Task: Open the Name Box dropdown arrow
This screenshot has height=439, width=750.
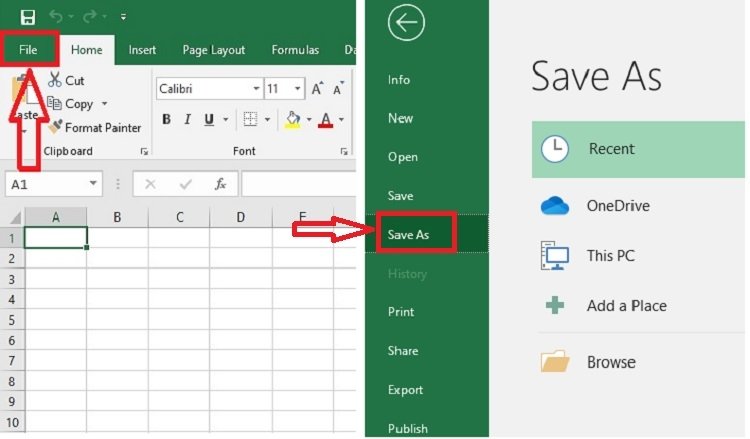Action: click(93, 184)
